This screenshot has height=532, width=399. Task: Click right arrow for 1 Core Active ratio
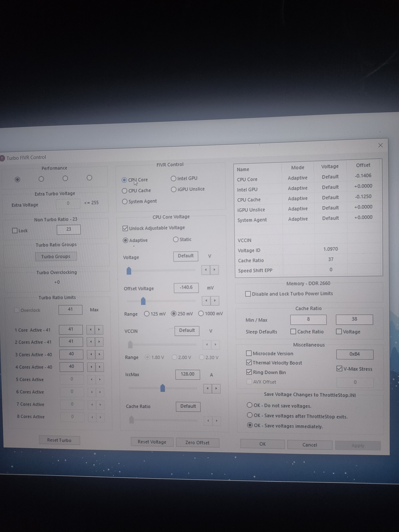point(99,329)
